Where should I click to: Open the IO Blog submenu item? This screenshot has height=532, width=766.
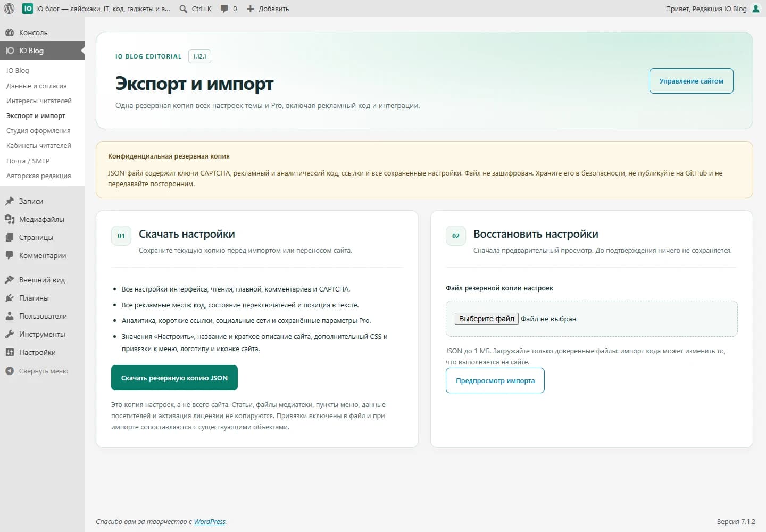(18, 70)
